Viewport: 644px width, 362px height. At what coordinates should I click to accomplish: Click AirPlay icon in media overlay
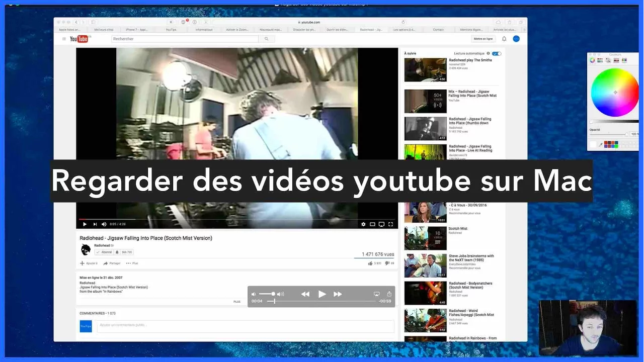[x=376, y=294]
